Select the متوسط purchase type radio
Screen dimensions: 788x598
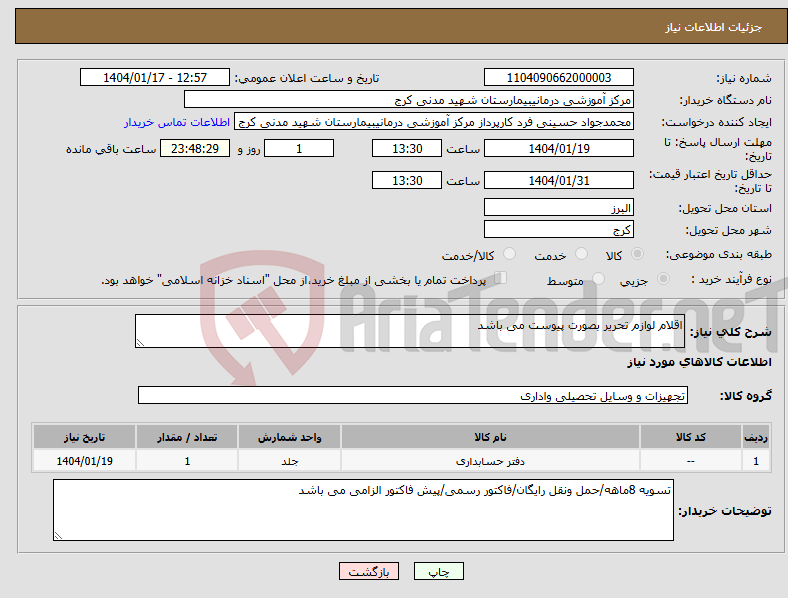pos(598,278)
